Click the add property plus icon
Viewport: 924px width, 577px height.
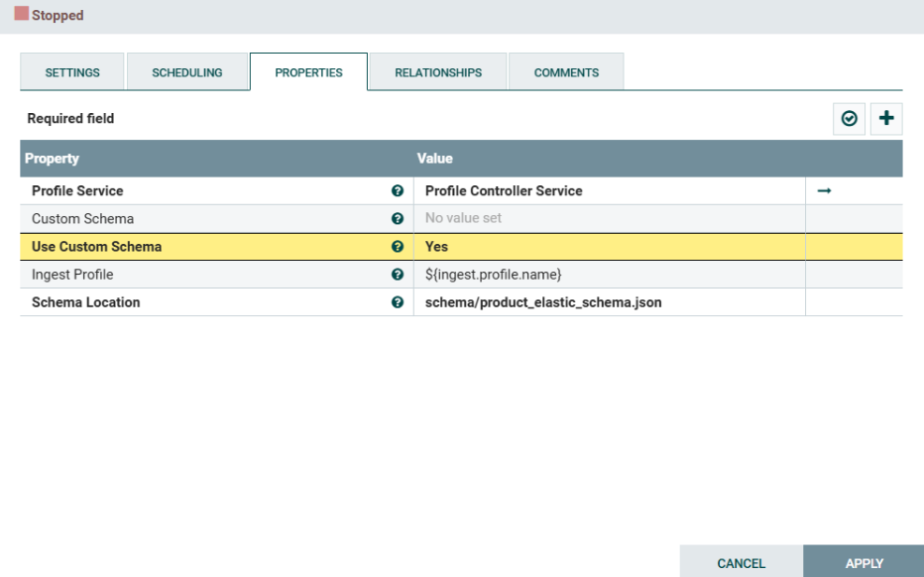tap(886, 119)
